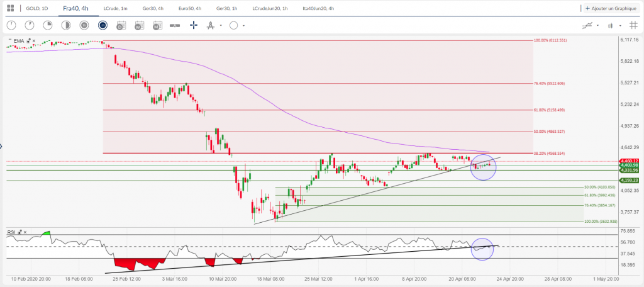Open the circle shape dropdown arrow

click(x=243, y=26)
